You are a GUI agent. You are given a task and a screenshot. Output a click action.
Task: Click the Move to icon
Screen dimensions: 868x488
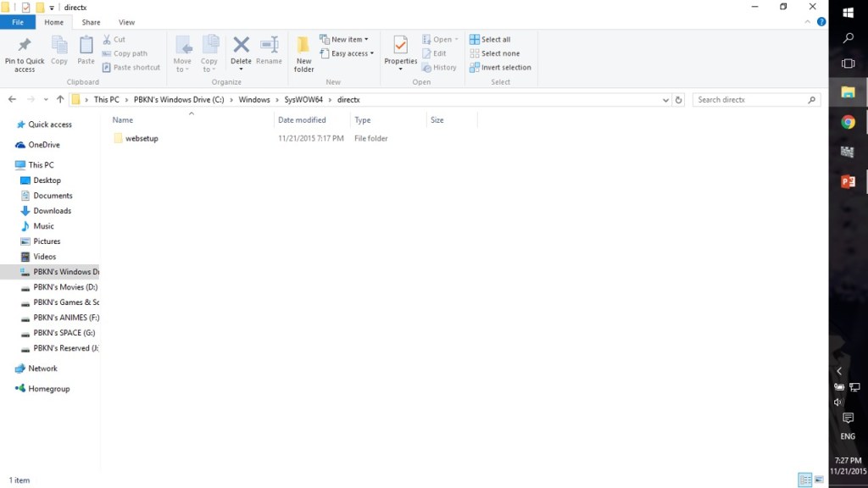182,46
